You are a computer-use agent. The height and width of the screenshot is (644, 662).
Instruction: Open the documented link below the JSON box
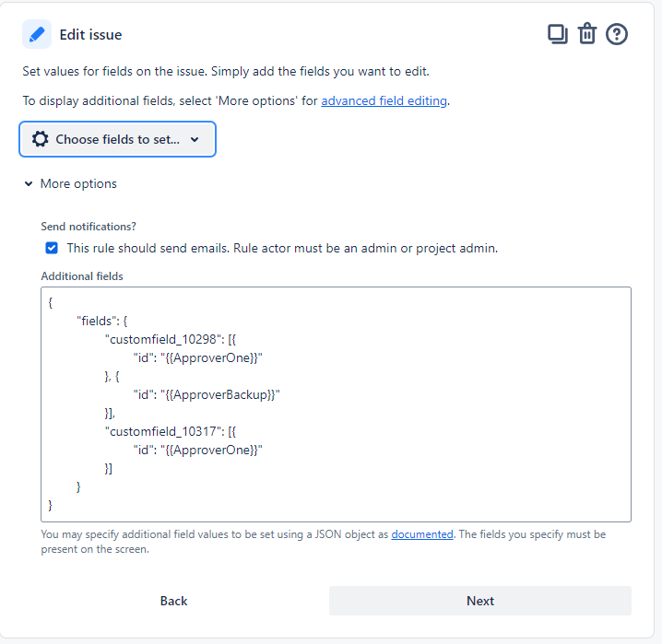[x=421, y=534]
